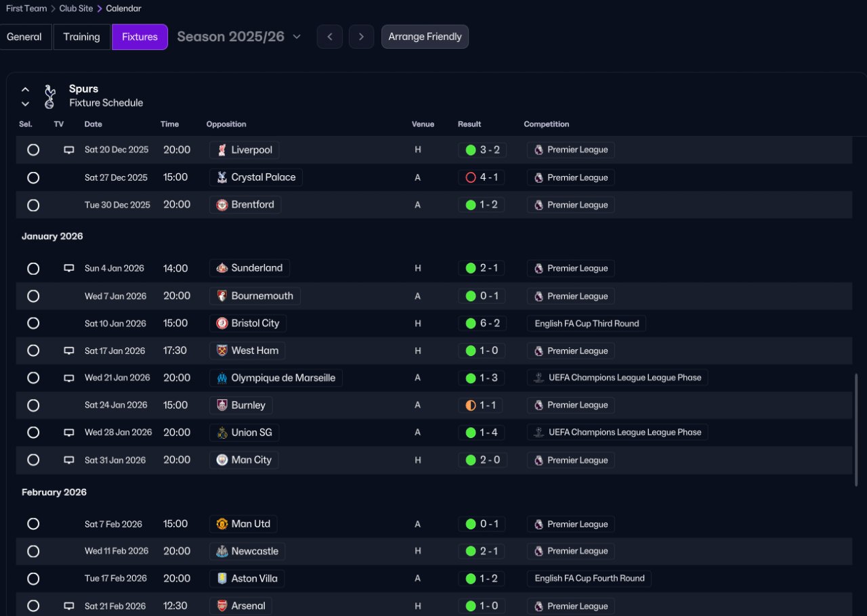
Task: Sort fixtures by the Venue column header
Action: tap(423, 124)
